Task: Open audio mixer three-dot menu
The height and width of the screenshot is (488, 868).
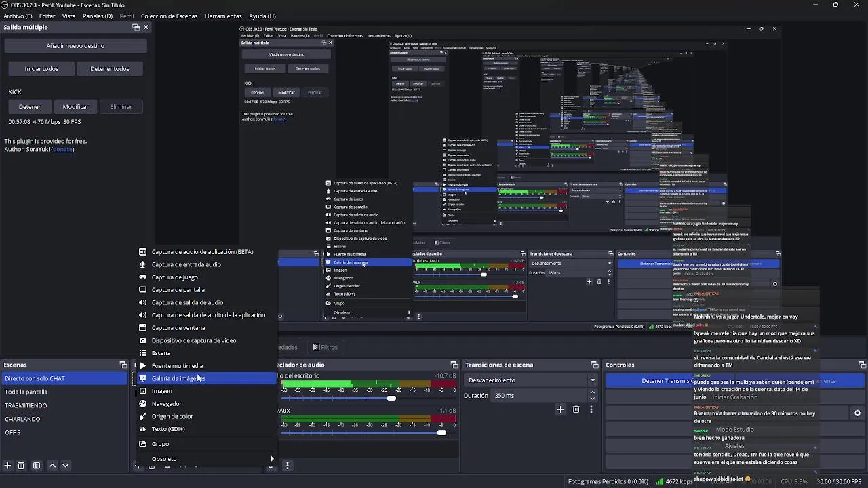Action: pos(288,466)
